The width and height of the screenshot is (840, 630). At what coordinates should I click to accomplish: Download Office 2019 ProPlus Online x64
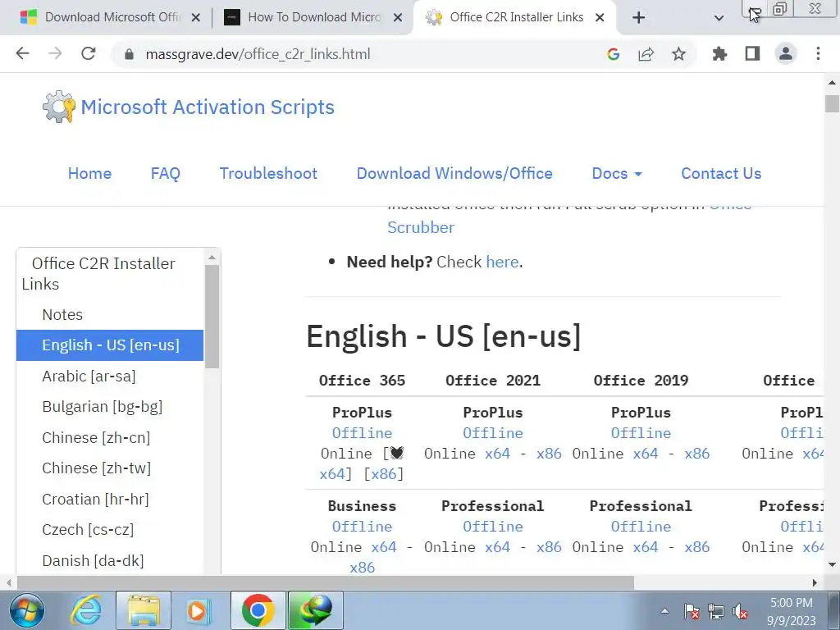point(645,454)
